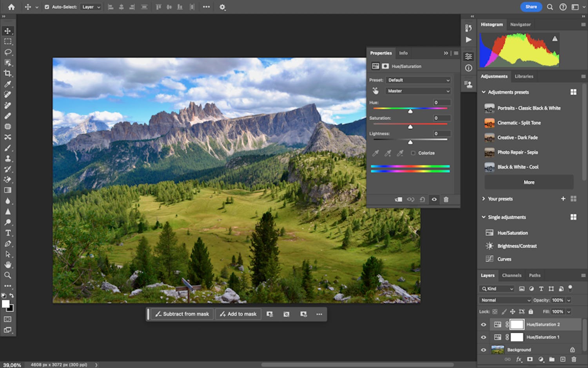Choose the Type tool
Screen dimensions: 588x368
coord(7,233)
